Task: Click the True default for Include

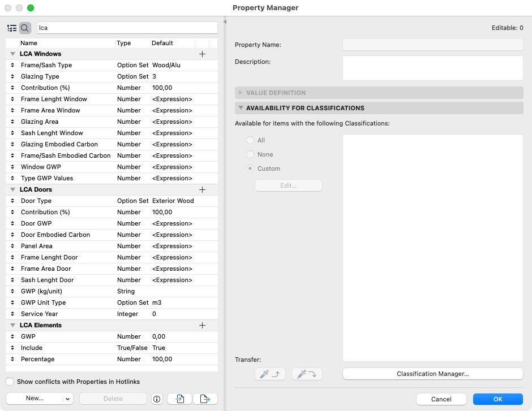Action: coord(159,348)
